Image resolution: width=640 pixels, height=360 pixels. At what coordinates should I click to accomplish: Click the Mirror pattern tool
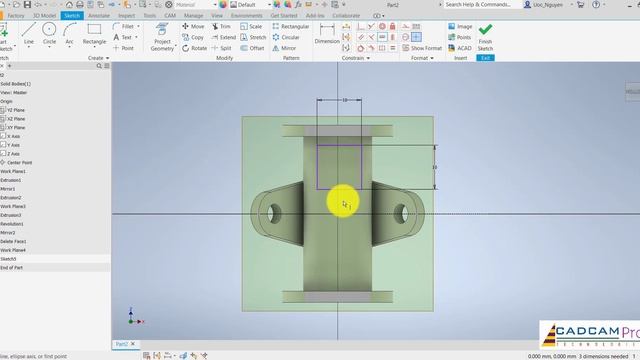284,48
